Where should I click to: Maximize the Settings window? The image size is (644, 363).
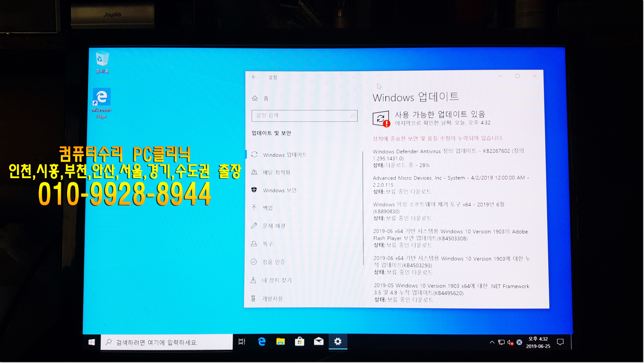coord(517,76)
